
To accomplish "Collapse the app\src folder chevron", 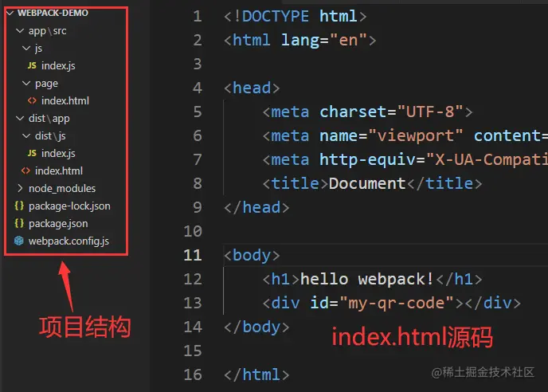I will (x=20, y=31).
